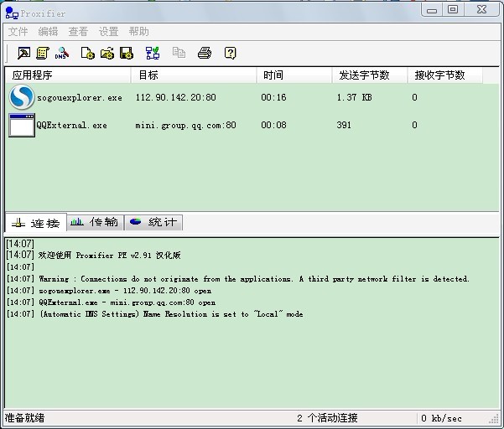The width and height of the screenshot is (504, 429).
Task: Click received bytes 0 for sogouexplorer.exe
Action: coord(414,97)
